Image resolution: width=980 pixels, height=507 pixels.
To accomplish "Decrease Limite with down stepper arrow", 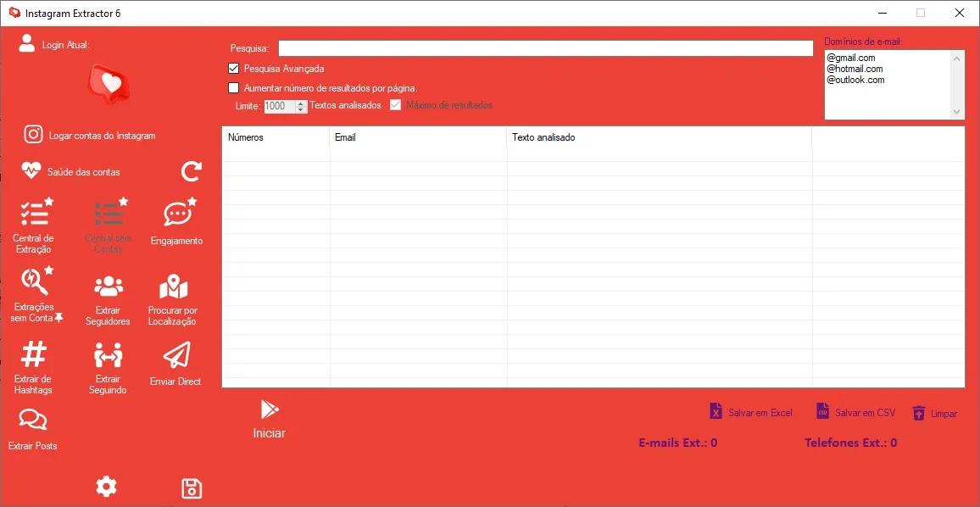I will point(301,110).
